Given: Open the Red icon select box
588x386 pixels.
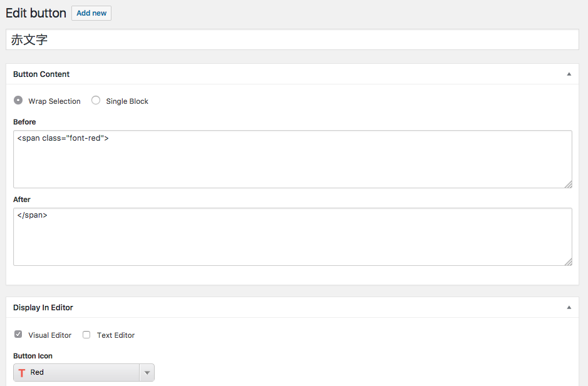Looking at the screenshot, I should tap(84, 372).
